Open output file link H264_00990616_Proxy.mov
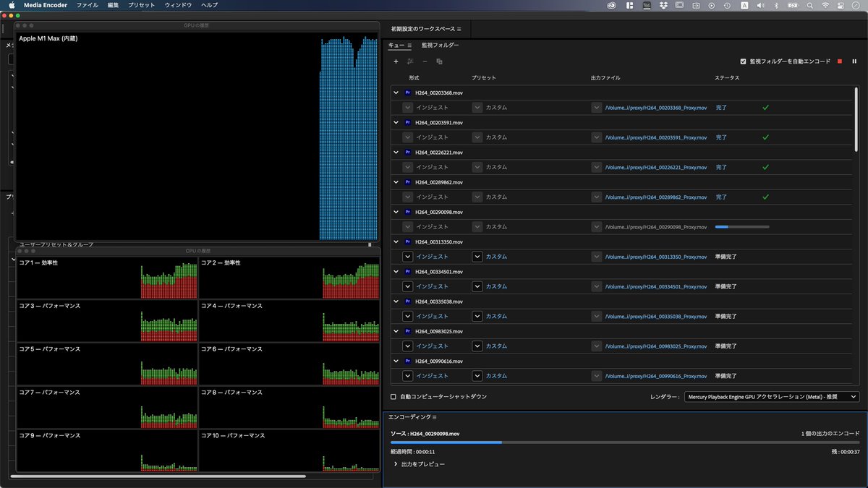This screenshot has height=488, width=868. 656,376
